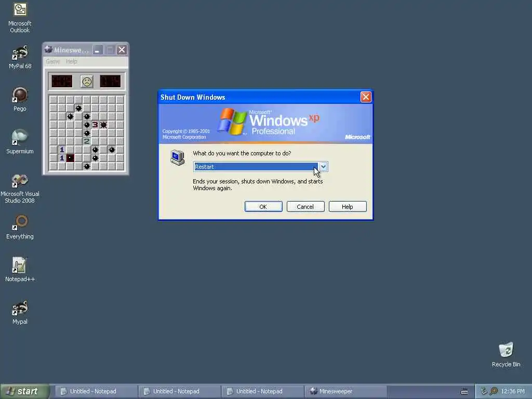Click the sad face reset button in Minesweeper
The image size is (532, 399).
point(87,82)
